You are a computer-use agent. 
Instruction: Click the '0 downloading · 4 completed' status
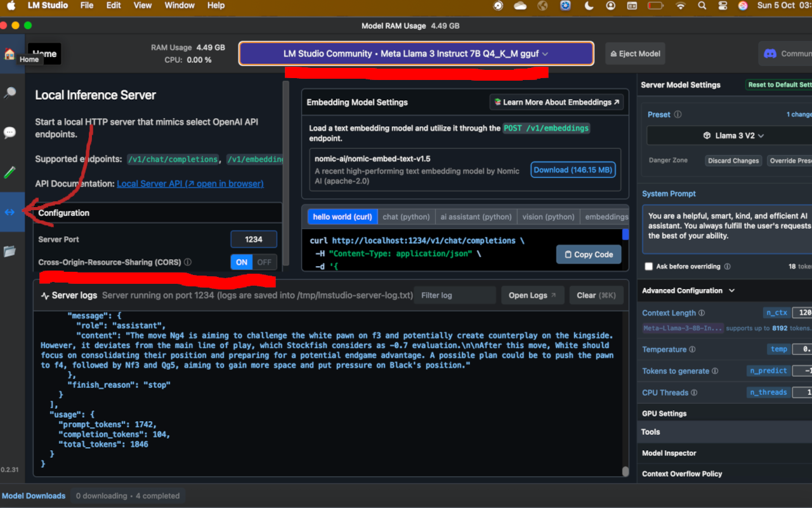tap(128, 496)
